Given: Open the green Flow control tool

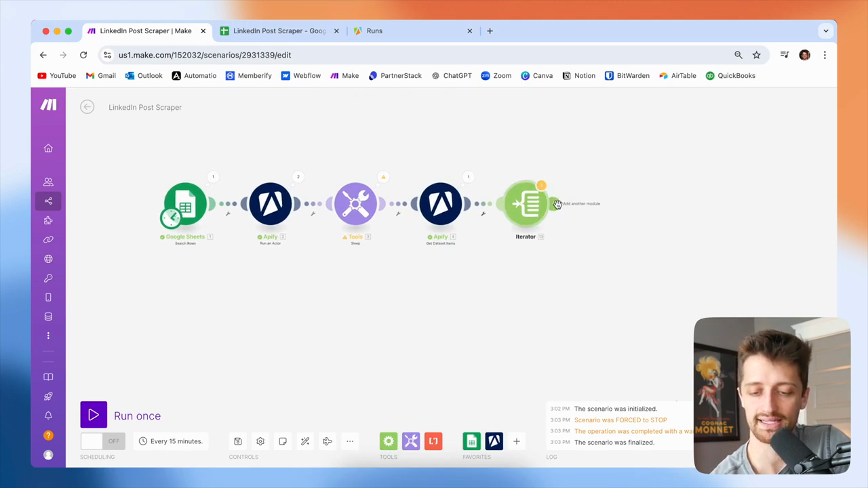Looking at the screenshot, I should click(389, 441).
